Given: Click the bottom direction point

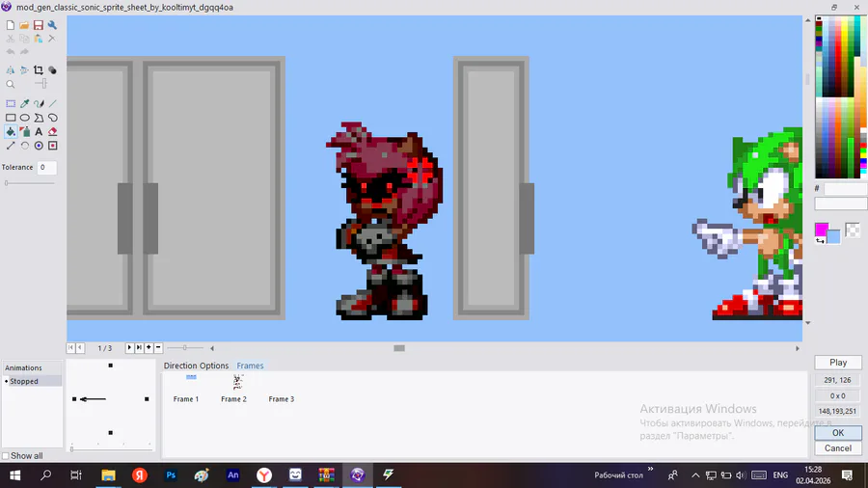Looking at the screenshot, I should click(x=111, y=433).
